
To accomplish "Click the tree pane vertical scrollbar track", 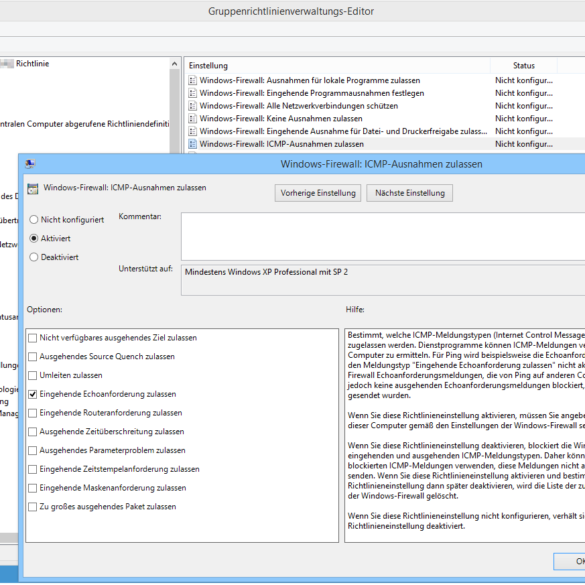I will tap(175, 111).
